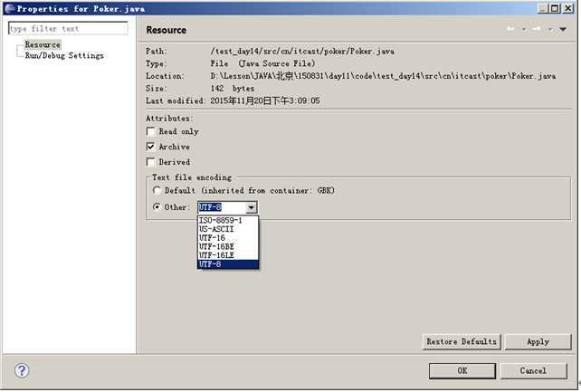Confirm with the OK button
The width and height of the screenshot is (581, 392).
tap(462, 370)
